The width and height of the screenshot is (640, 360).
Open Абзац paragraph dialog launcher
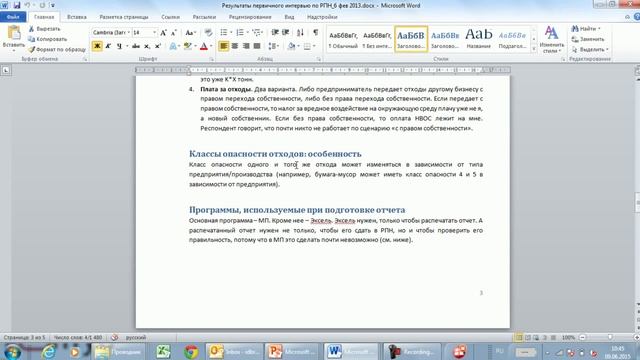point(319,60)
